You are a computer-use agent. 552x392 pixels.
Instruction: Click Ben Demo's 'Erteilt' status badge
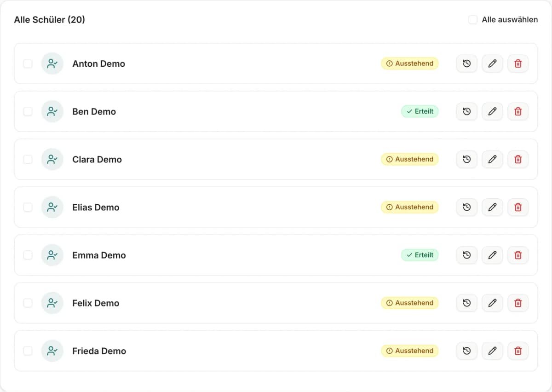[x=420, y=111]
